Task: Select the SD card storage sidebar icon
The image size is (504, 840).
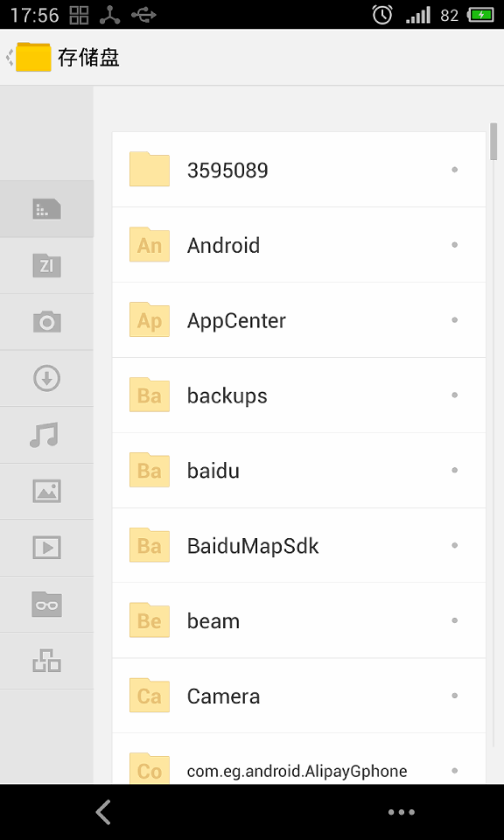Action: pyautogui.click(x=46, y=208)
